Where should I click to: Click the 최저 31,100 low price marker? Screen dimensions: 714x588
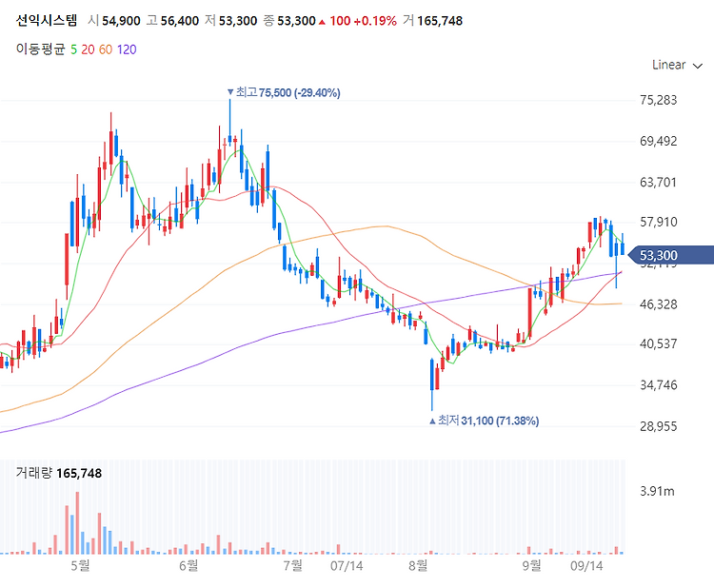point(484,421)
